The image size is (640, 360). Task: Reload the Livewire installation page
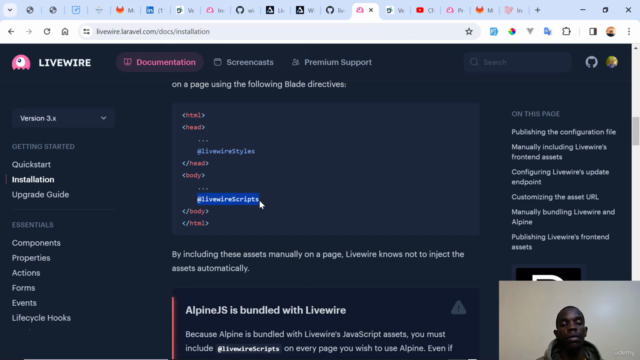(x=47, y=31)
